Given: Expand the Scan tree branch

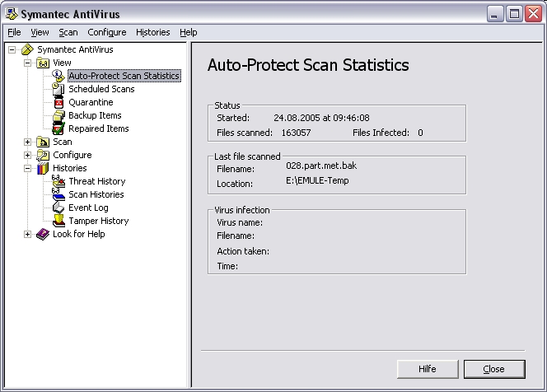Looking at the screenshot, I should click(x=27, y=142).
